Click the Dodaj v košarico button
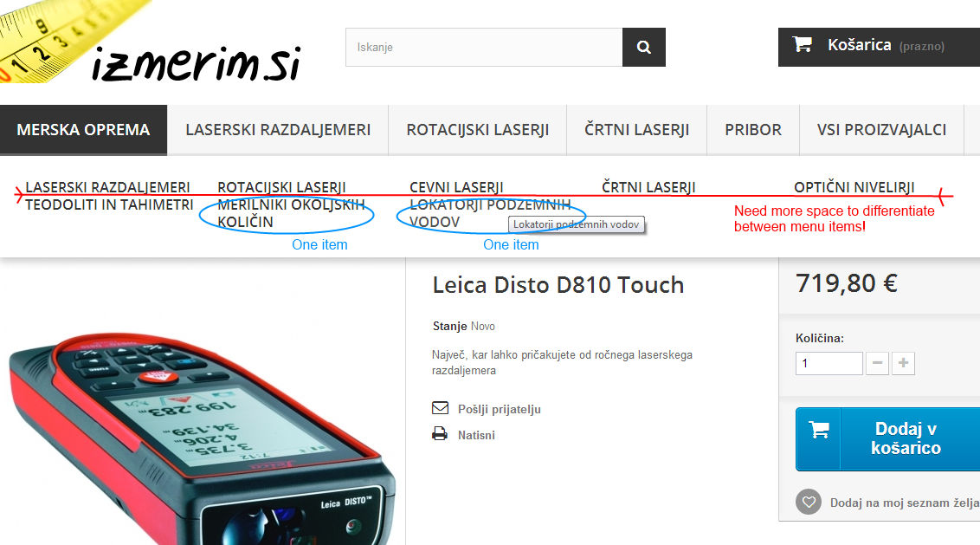 click(x=887, y=438)
